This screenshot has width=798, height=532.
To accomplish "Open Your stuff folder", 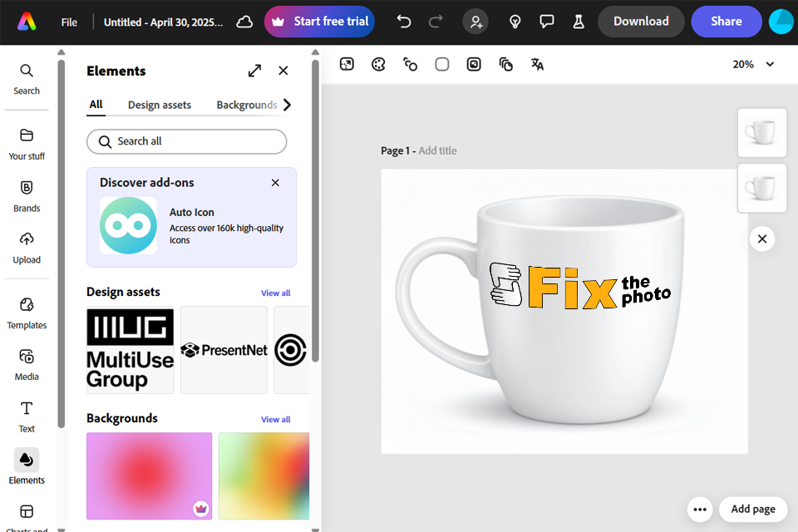I will (x=27, y=145).
